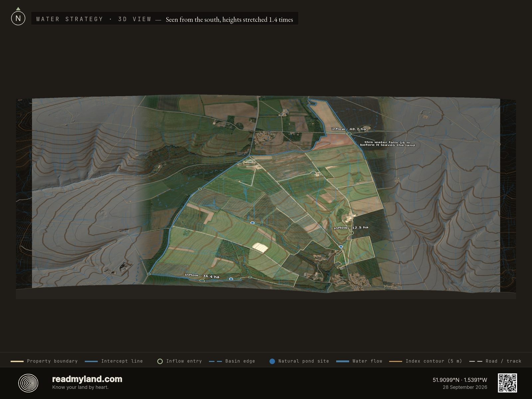Click the readmyland spiral logo
This screenshot has height=399, width=532.
[x=28, y=383]
